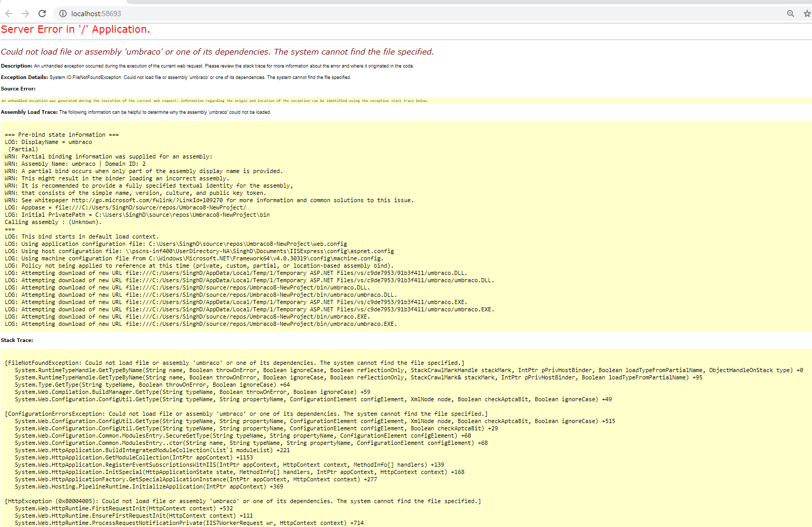This screenshot has height=527, width=812.
Task: Focus the address bar showing localhost:58693
Action: 416,14
